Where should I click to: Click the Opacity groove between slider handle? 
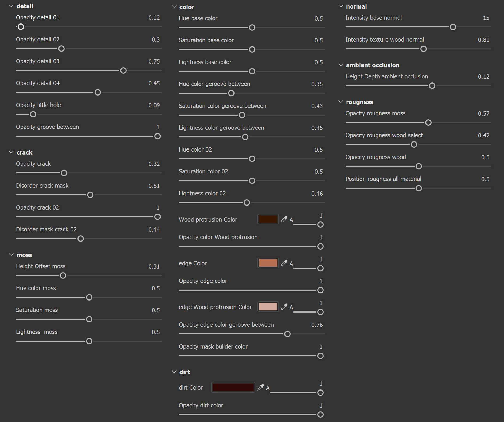158,136
